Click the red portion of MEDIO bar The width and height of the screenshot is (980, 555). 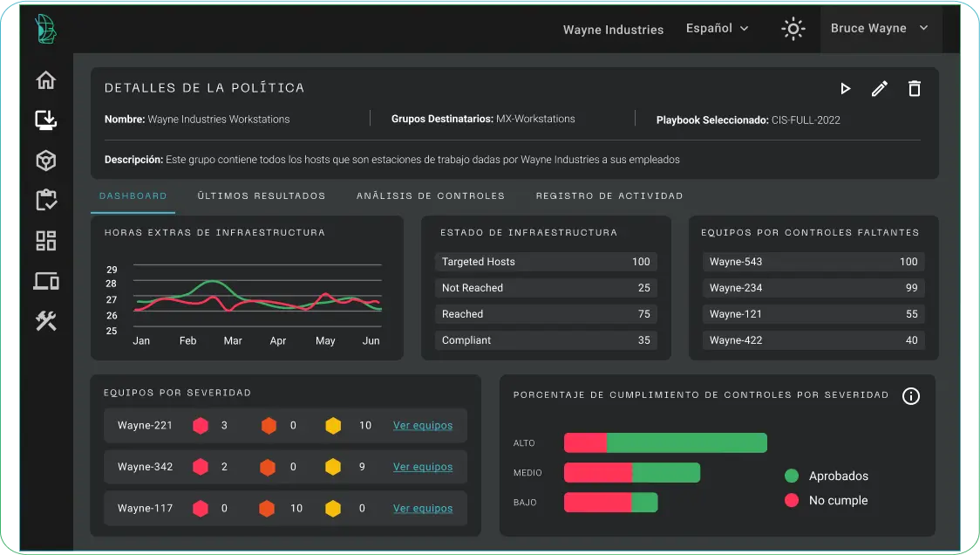[598, 472]
